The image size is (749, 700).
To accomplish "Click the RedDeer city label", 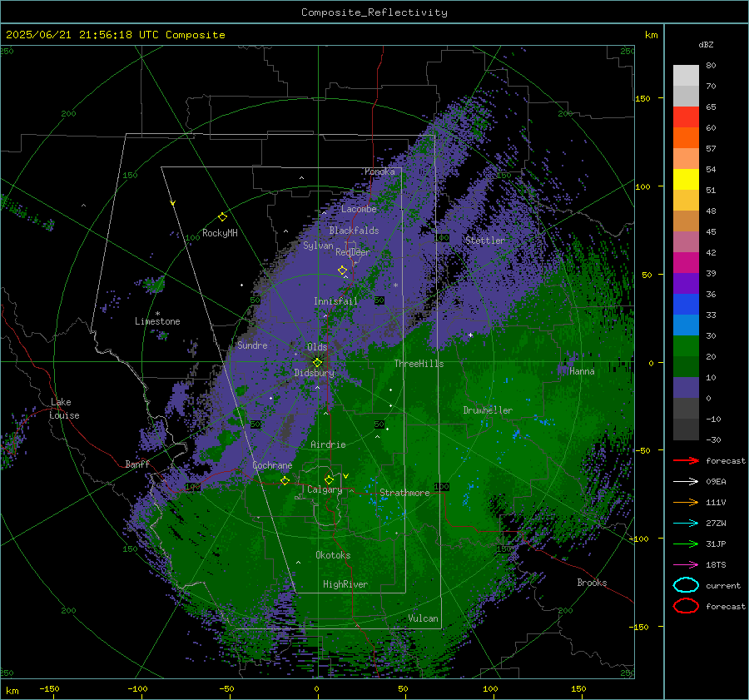I will [x=353, y=252].
